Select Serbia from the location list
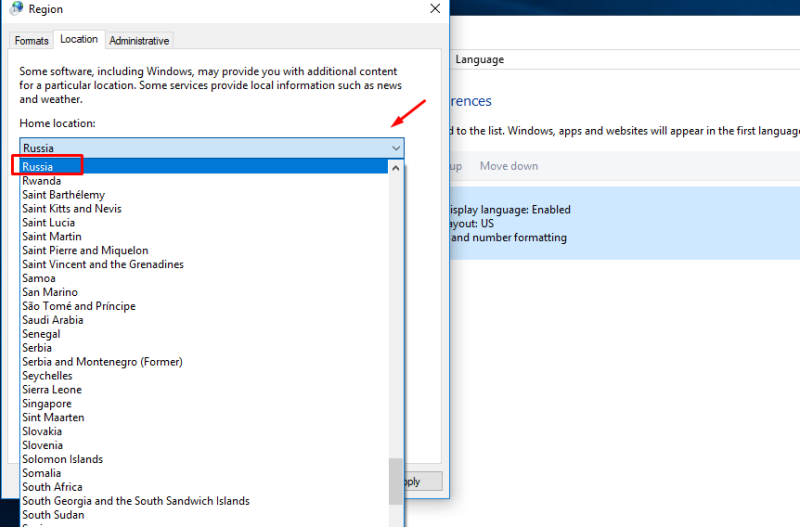This screenshot has width=800, height=527. pyautogui.click(x=37, y=348)
